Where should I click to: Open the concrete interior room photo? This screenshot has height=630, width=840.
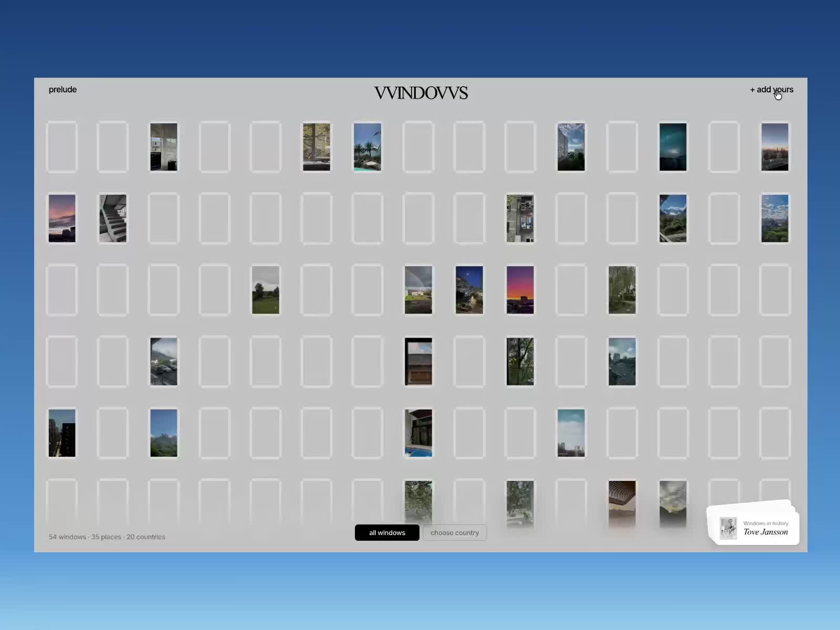coord(164,147)
